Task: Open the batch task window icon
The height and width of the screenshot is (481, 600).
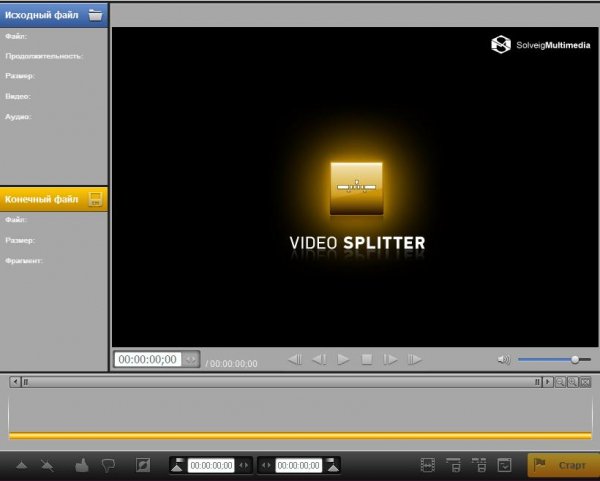Action: [504, 465]
